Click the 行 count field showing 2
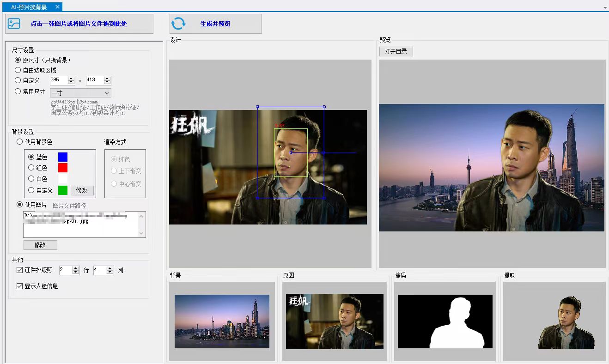 coord(66,270)
